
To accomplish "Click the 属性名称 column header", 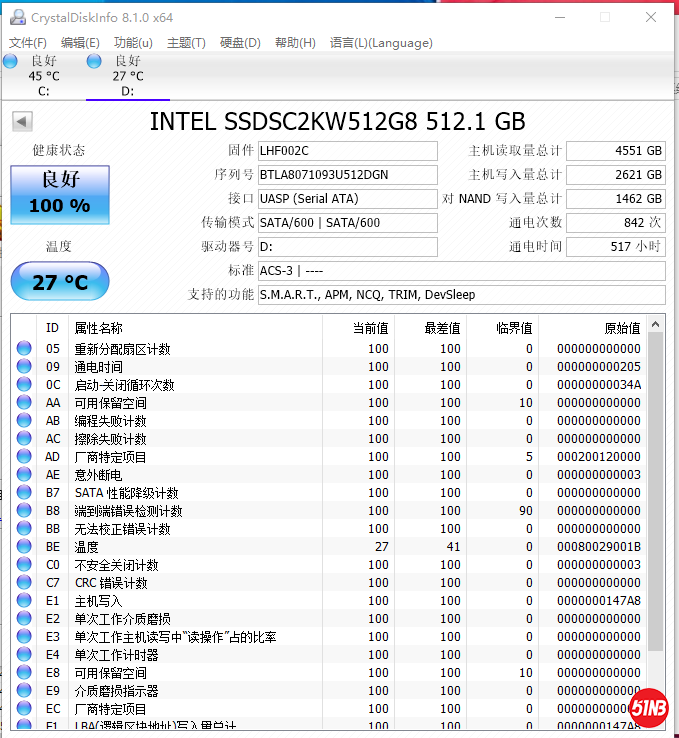I will tap(195, 328).
